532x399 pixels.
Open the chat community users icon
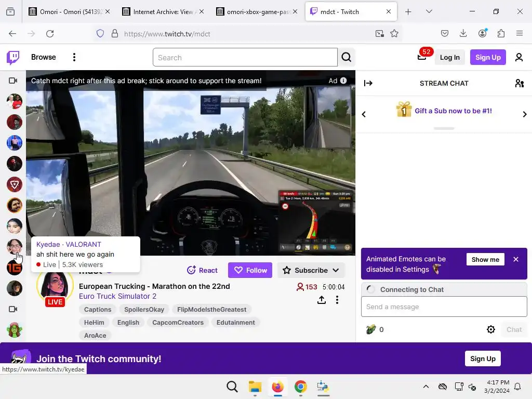click(520, 83)
